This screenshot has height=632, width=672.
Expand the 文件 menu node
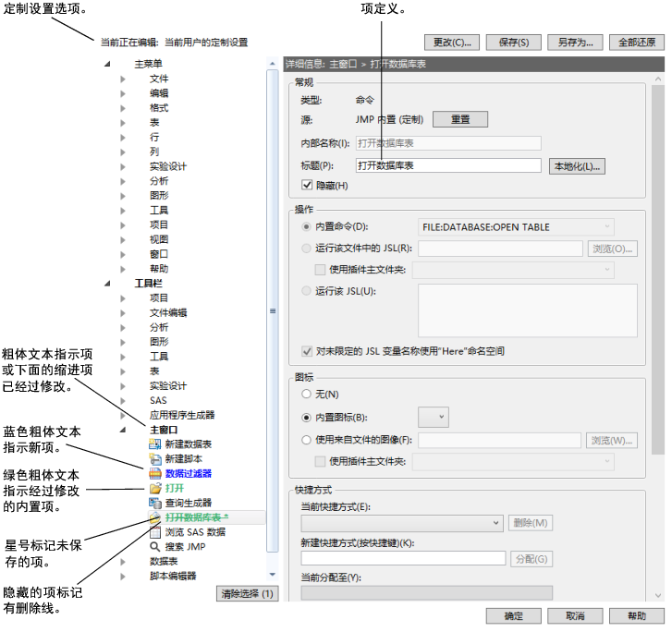click(123, 79)
